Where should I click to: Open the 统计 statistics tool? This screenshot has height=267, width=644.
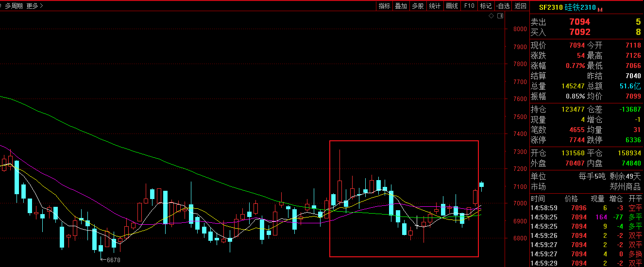(x=435, y=6)
